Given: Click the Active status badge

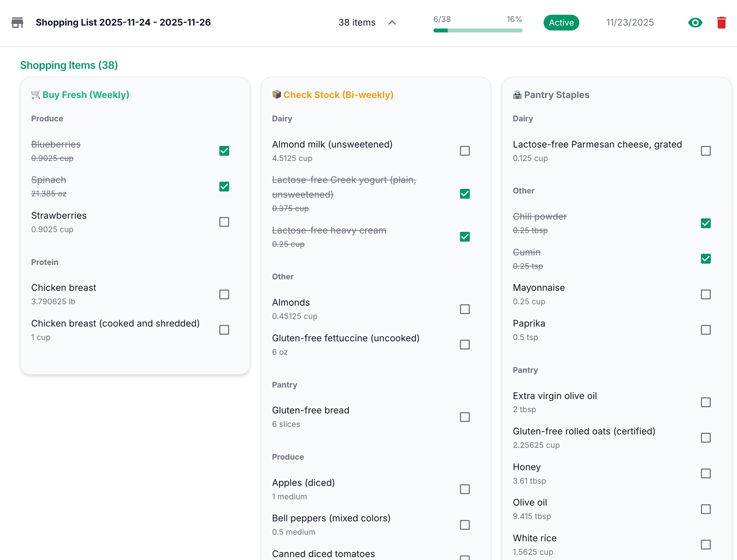Looking at the screenshot, I should click(561, 23).
